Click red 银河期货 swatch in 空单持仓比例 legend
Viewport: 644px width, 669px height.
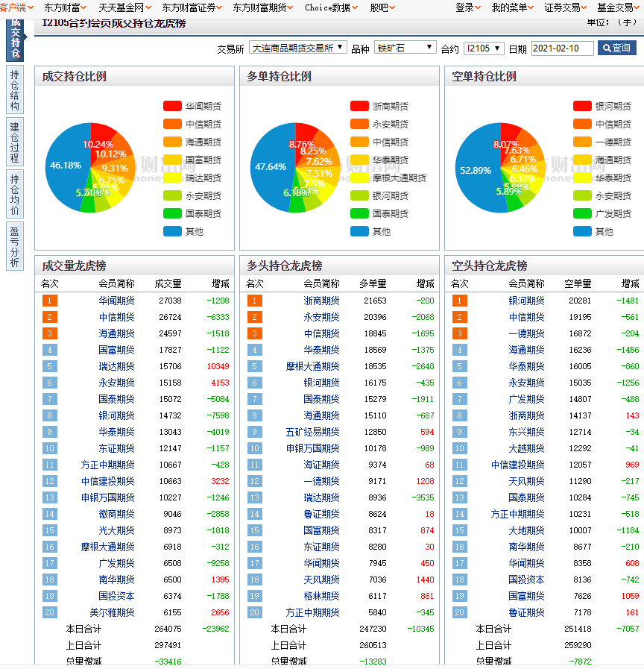[x=582, y=106]
